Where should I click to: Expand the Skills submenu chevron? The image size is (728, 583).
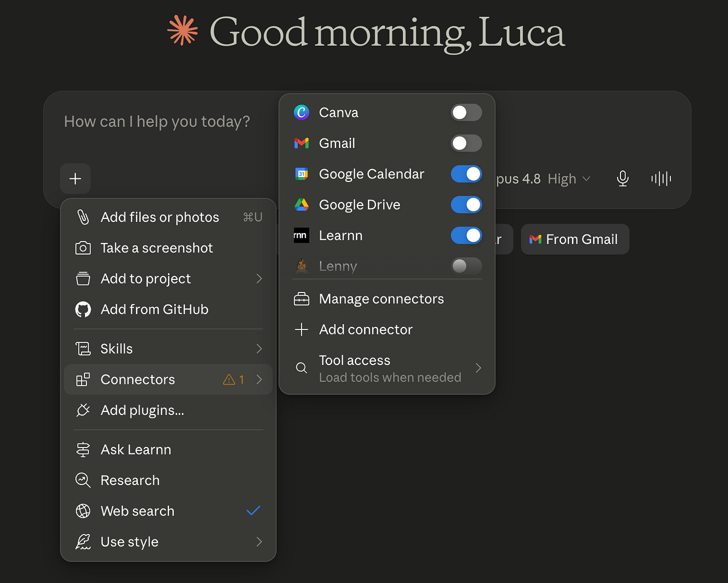pos(259,348)
